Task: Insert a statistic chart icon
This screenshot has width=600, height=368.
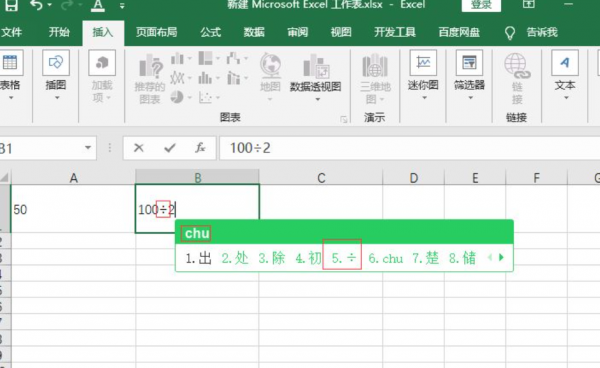Action: (206, 78)
